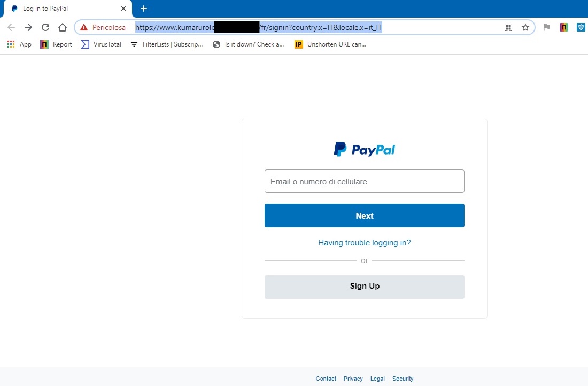Open the home page via house icon
Screen dimensions: 588x386
pyautogui.click(x=63, y=27)
